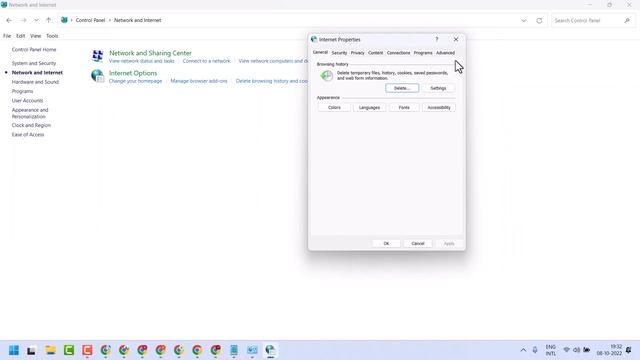Click View network status and tasks
This screenshot has height=360, width=640.
(142, 61)
